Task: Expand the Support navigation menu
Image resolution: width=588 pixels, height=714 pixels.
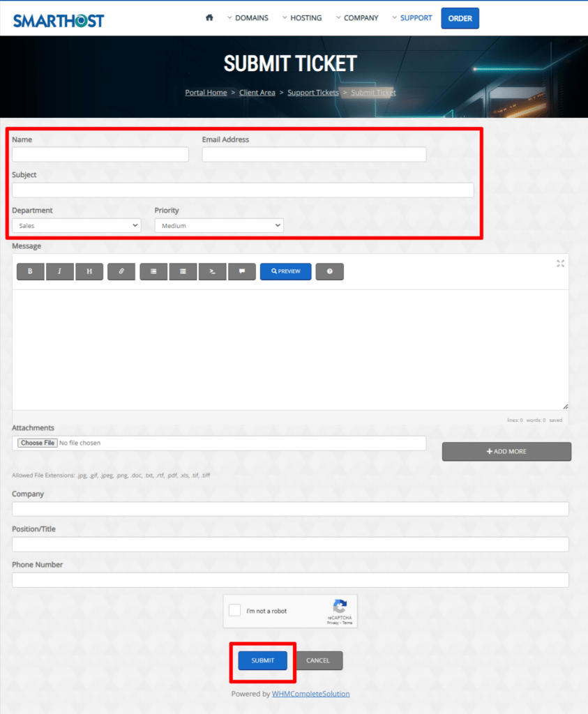Action: (416, 17)
